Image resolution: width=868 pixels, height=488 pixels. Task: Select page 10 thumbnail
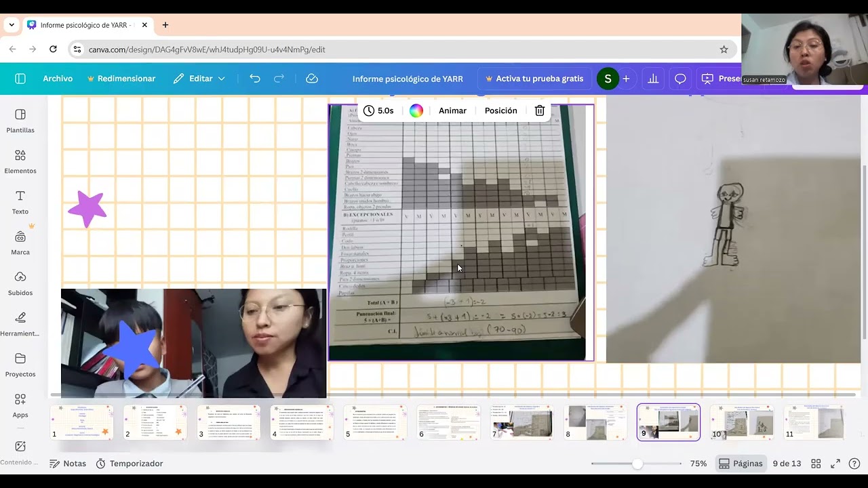[x=741, y=422]
